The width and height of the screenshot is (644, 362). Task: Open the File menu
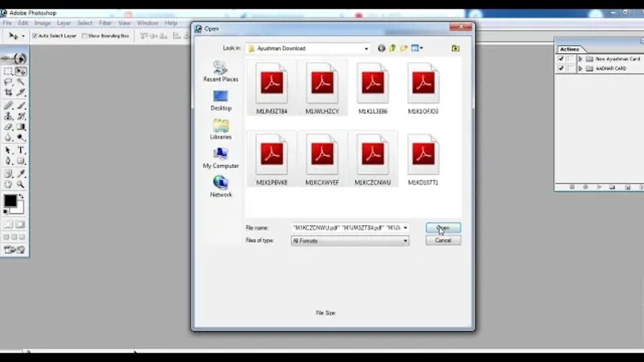pos(7,23)
